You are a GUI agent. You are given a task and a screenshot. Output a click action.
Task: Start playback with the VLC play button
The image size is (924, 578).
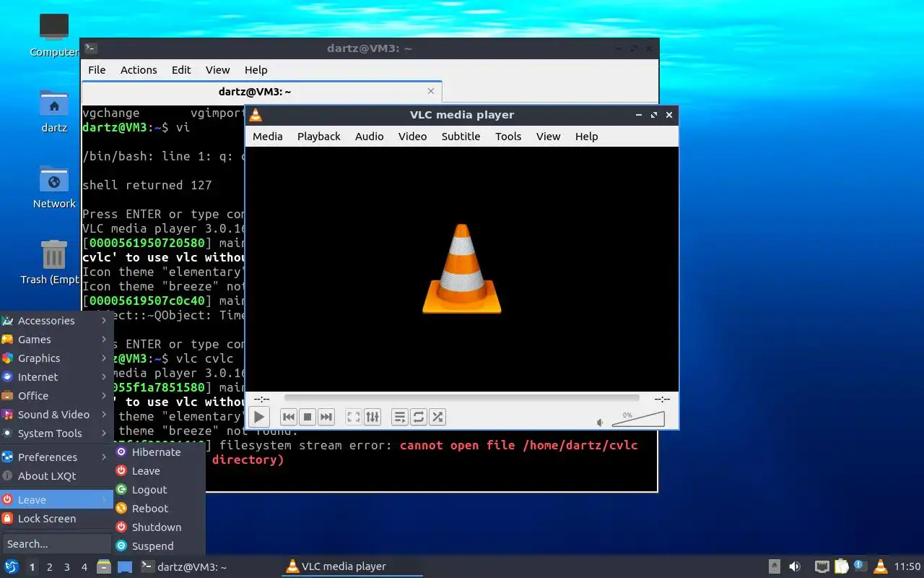click(x=258, y=417)
